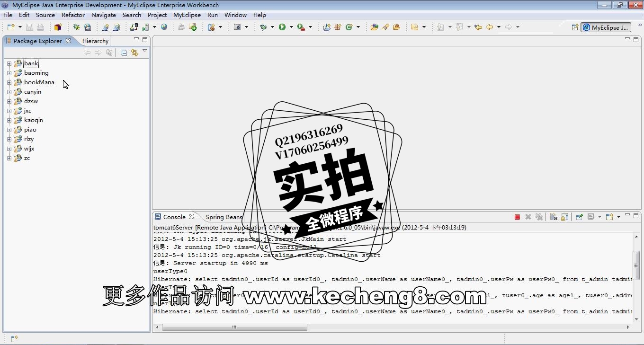Click the green Run button icon
The width and height of the screenshot is (644, 345).
[x=282, y=27]
